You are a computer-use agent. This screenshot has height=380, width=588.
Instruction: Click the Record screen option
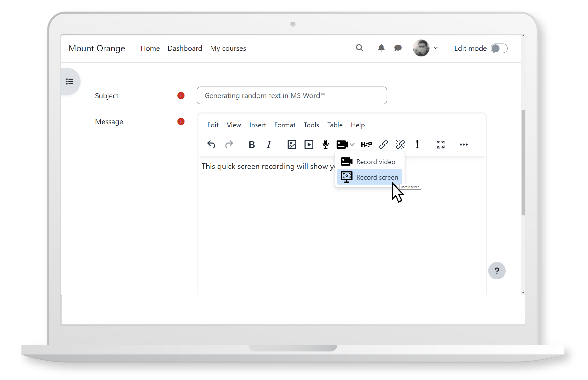click(x=369, y=177)
